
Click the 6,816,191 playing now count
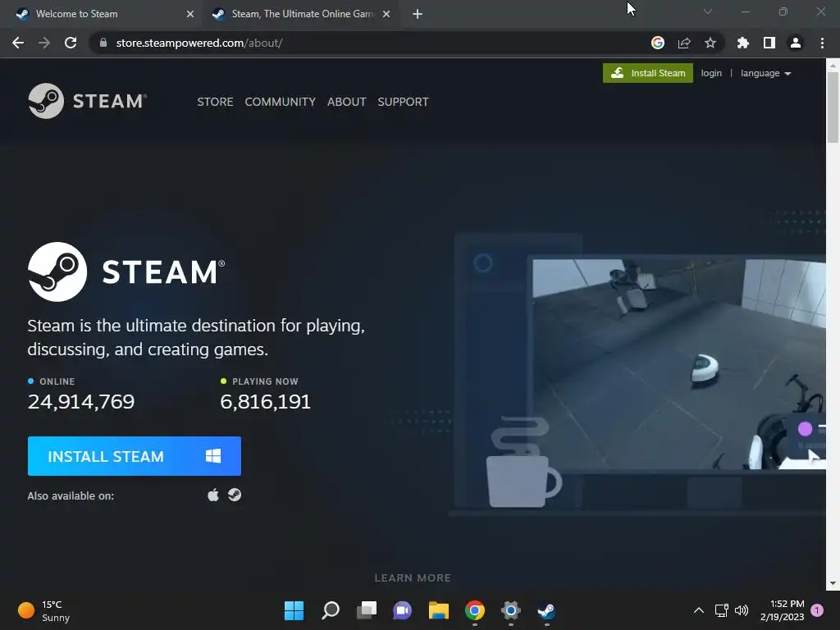(266, 402)
